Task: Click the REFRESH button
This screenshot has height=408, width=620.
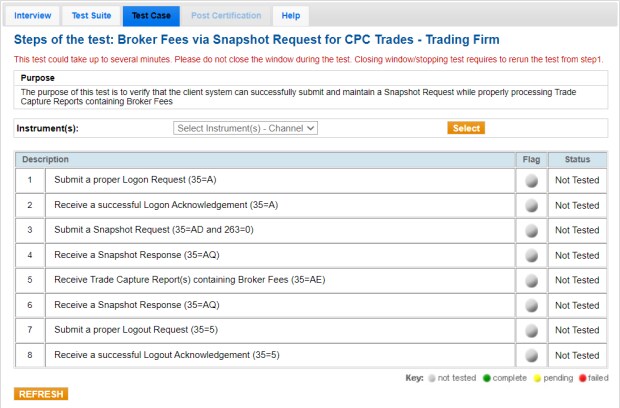Action: point(41,394)
